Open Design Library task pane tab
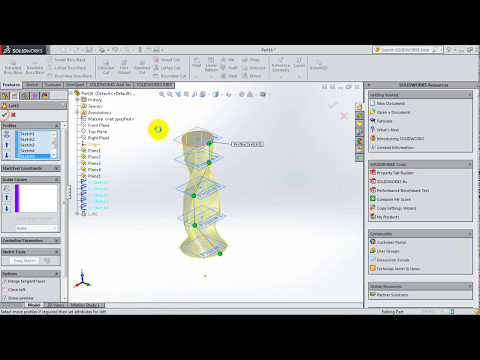The image size is (480, 360). coord(359,116)
